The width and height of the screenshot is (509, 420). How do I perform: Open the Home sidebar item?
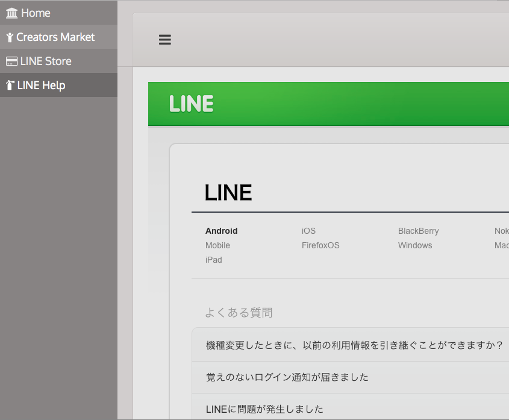[x=58, y=12]
